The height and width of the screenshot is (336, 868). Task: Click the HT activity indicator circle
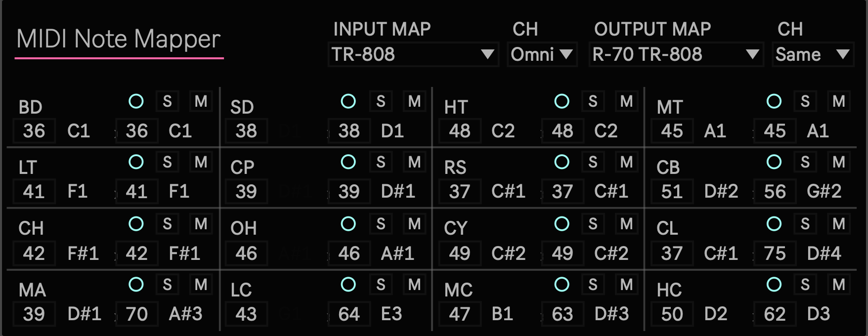pos(562,101)
